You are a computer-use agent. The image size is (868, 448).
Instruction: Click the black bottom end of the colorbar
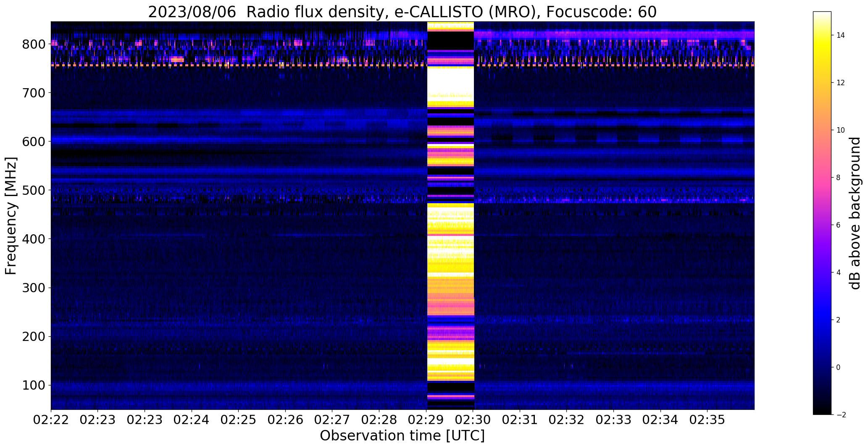click(822, 410)
